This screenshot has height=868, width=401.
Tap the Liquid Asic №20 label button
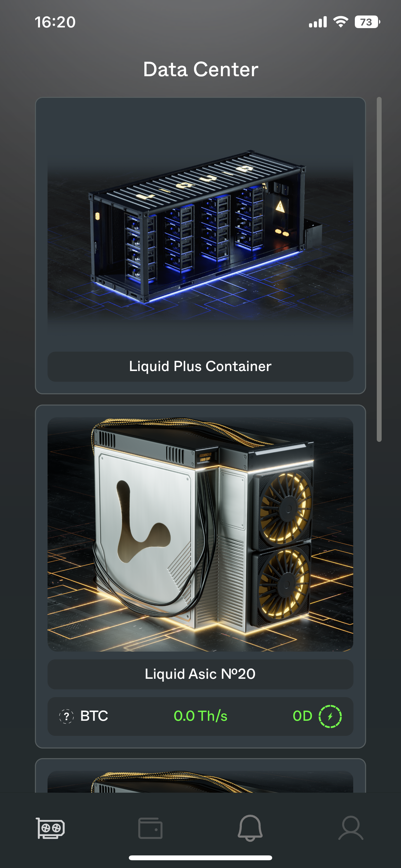200,674
